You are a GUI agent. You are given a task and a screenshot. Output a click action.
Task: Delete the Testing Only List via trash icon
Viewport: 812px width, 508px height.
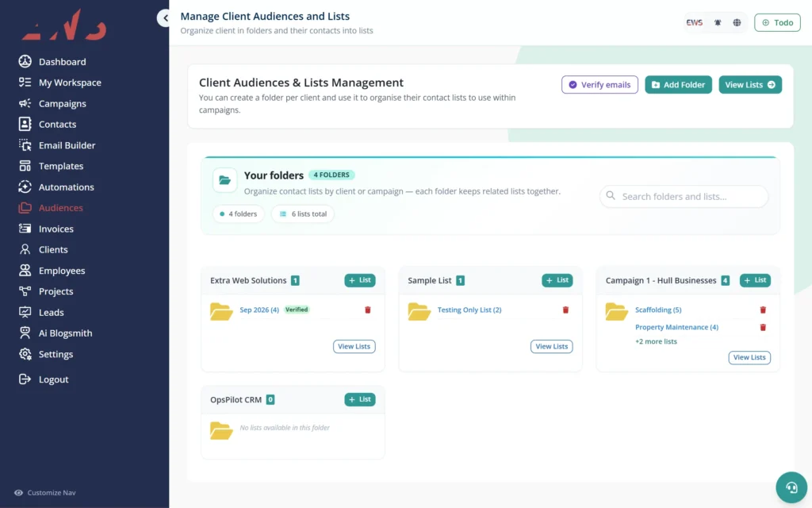click(x=565, y=310)
